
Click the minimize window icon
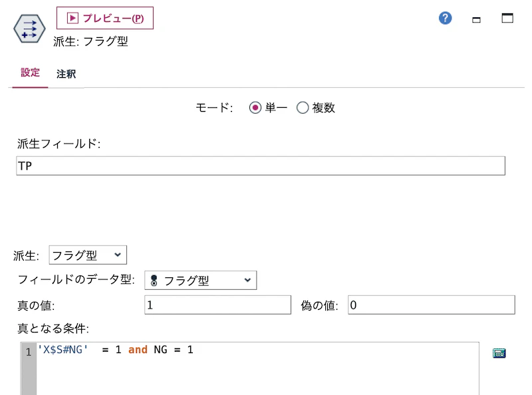click(476, 21)
